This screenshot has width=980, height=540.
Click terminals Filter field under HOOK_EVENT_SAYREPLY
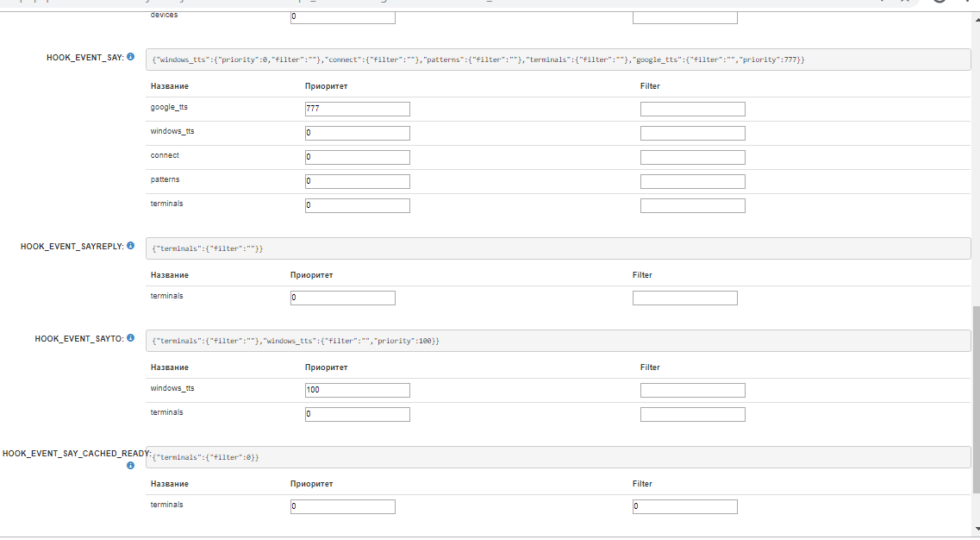pyautogui.click(x=684, y=298)
